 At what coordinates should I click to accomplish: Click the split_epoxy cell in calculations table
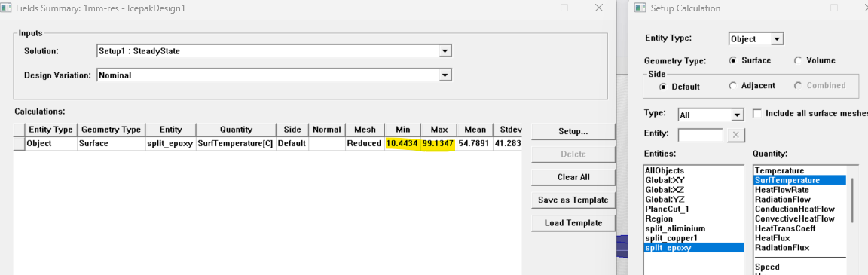pos(170,143)
